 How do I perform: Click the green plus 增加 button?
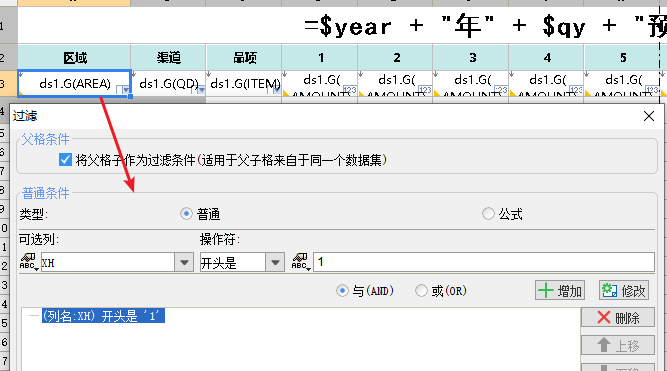560,291
